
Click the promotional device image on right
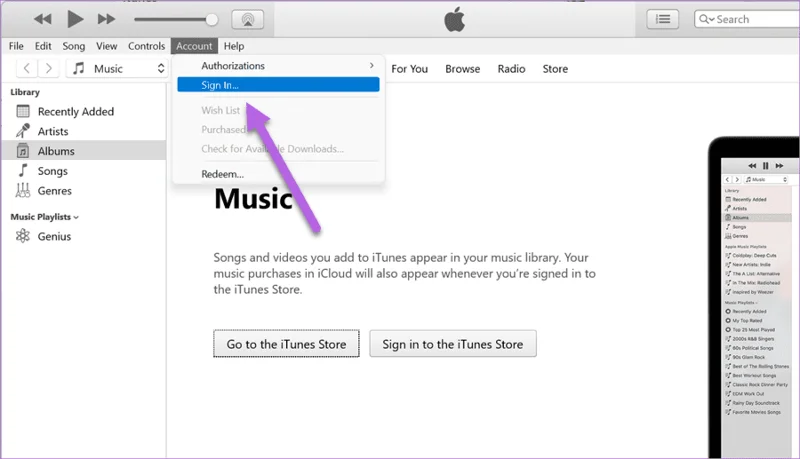click(x=754, y=297)
